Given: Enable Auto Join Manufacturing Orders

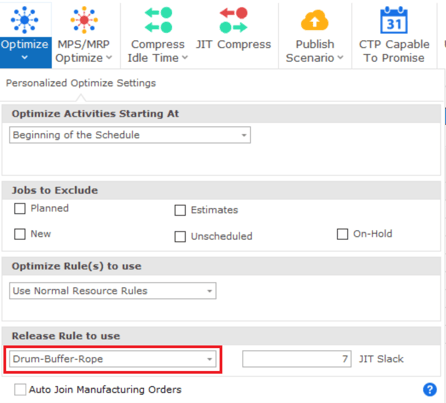Looking at the screenshot, I should pos(20,389).
